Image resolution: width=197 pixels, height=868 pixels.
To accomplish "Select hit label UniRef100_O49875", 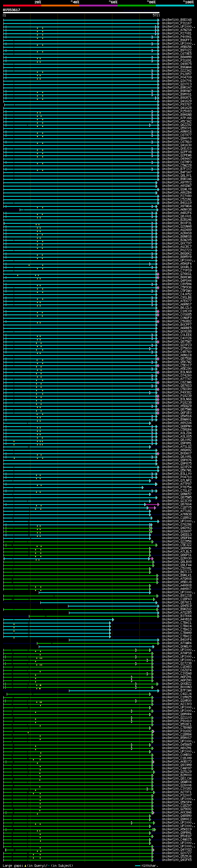I will pos(177,64).
